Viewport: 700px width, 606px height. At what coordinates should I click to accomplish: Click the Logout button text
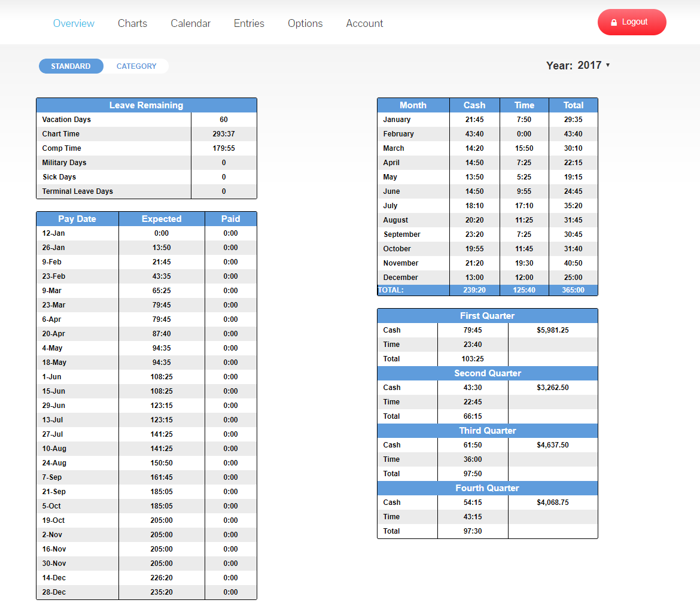pos(635,22)
